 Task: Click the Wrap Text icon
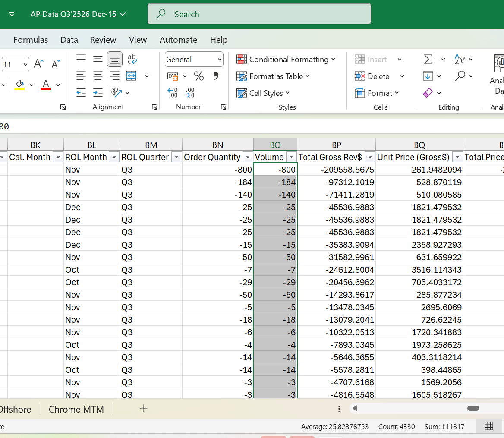pyautogui.click(x=132, y=59)
